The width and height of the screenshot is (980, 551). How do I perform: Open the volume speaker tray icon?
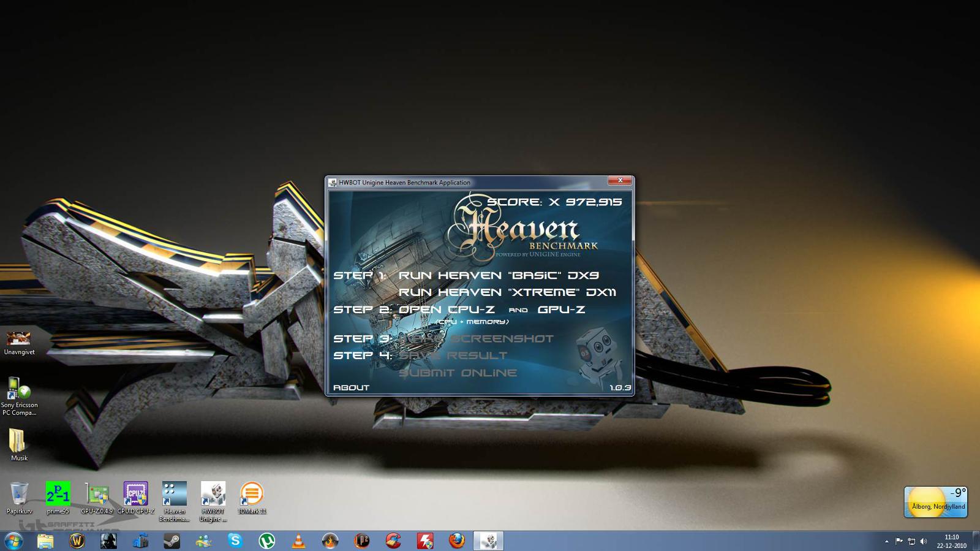click(924, 541)
